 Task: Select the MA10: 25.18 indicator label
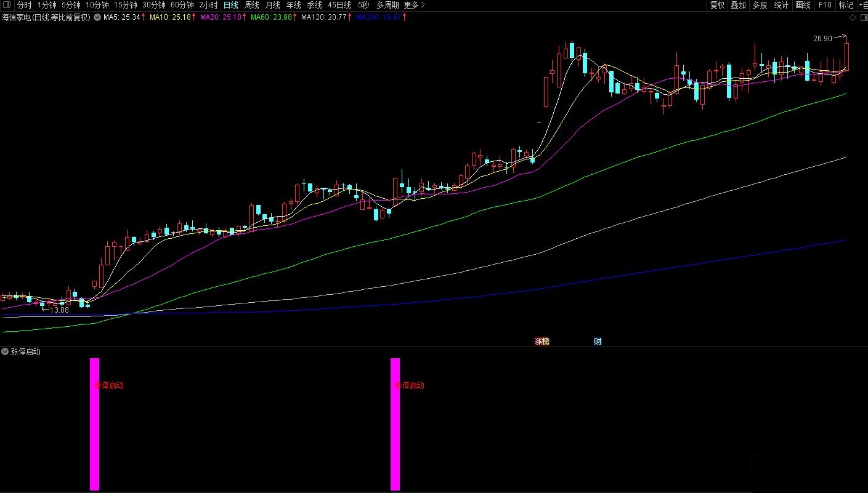170,17
